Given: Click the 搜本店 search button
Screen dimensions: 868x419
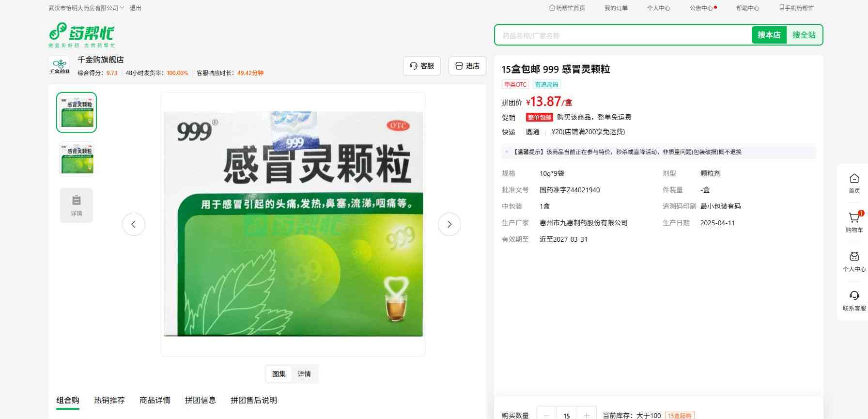Looking at the screenshot, I should [x=769, y=35].
